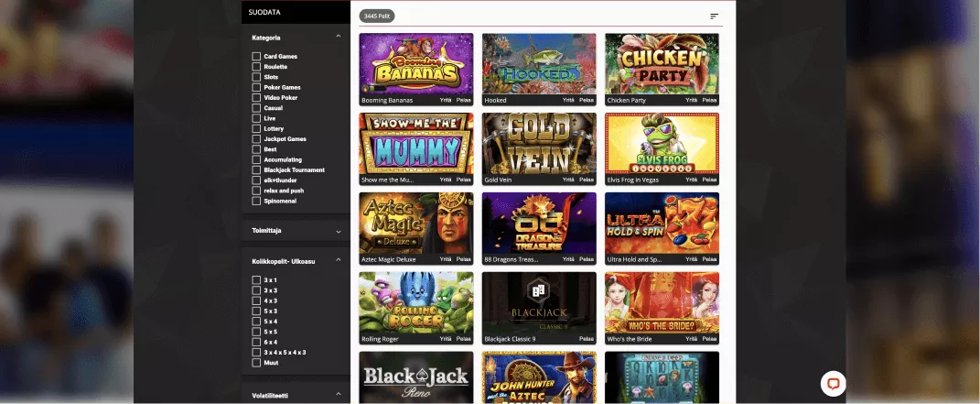
Task: Tick the Accumulating checkbox
Action: click(x=256, y=159)
